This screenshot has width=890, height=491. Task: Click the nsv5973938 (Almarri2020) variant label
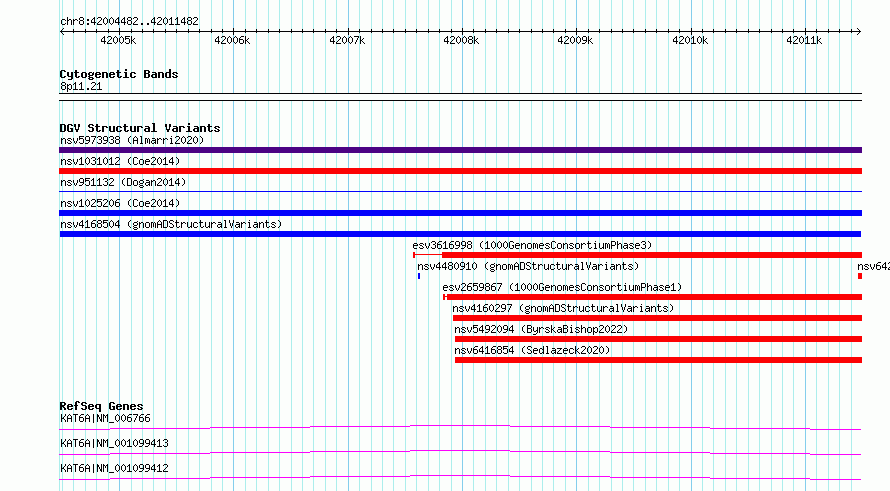tap(132, 140)
